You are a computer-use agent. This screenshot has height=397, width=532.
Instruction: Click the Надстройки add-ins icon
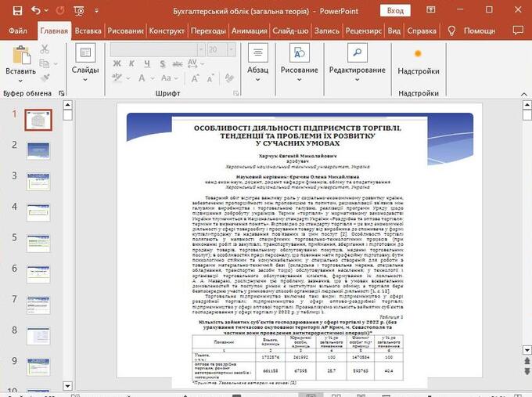[418, 54]
